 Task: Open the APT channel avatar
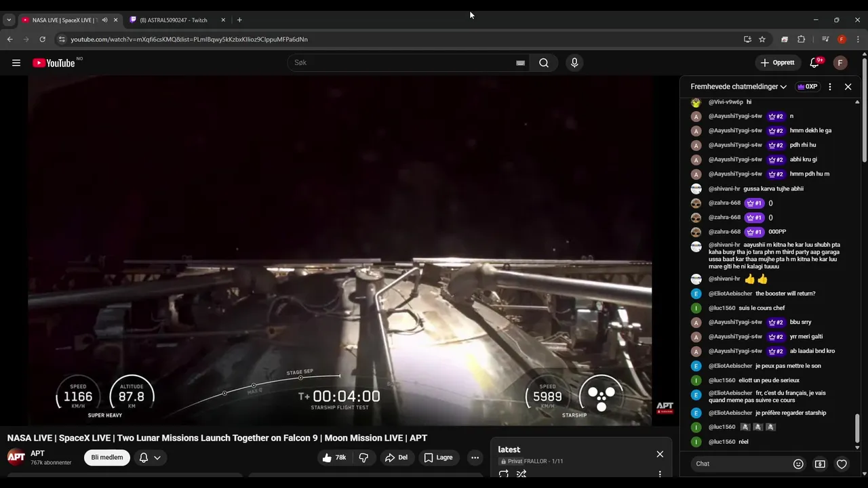tap(16, 457)
